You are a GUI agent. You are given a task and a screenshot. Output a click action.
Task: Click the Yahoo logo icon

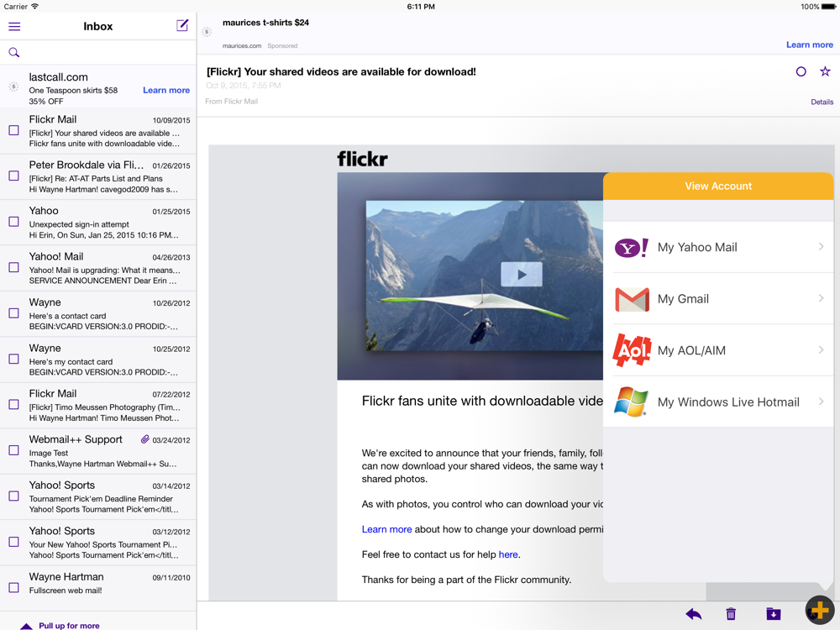click(632, 248)
